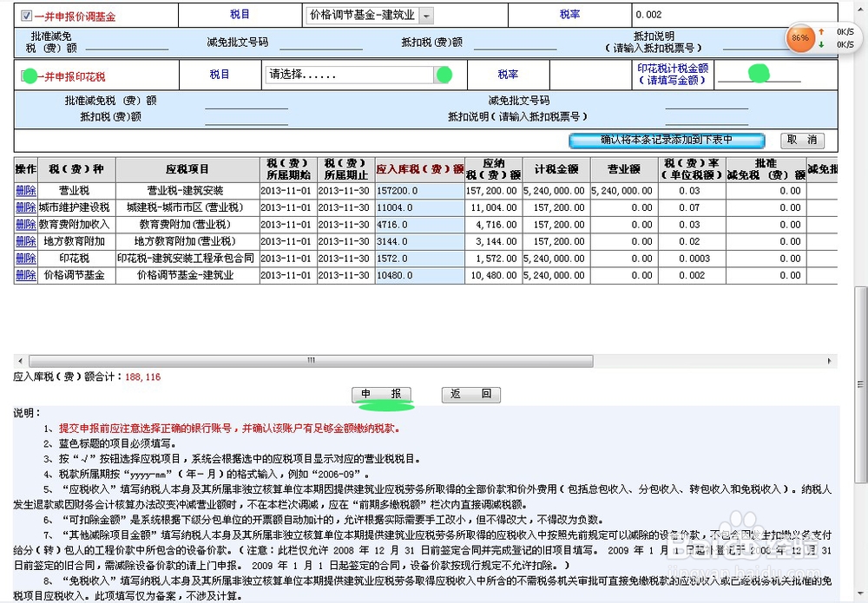Click the 营业额 column header

click(x=624, y=169)
